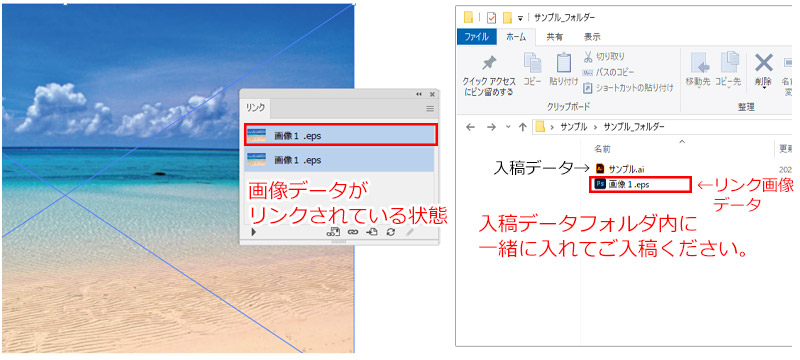This screenshot has height=360, width=800.
Task: Click the Explorer title bar folder icon
Action: [x=468, y=17]
